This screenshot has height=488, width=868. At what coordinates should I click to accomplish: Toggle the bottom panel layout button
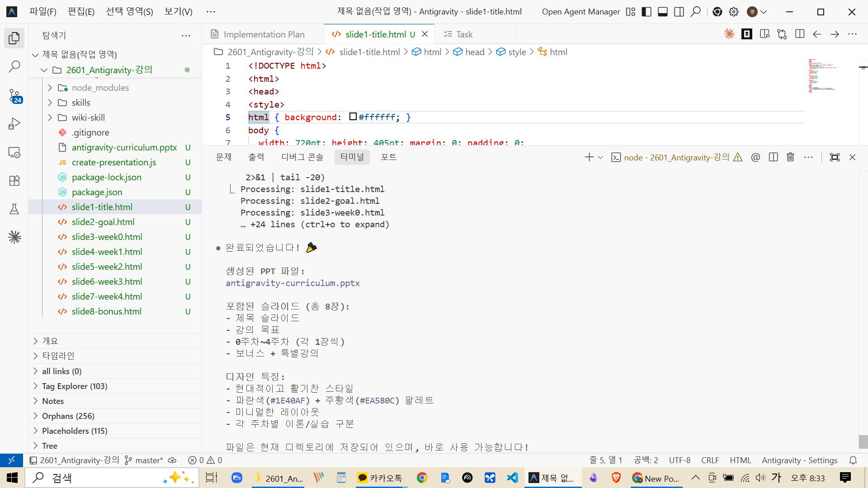tap(663, 12)
